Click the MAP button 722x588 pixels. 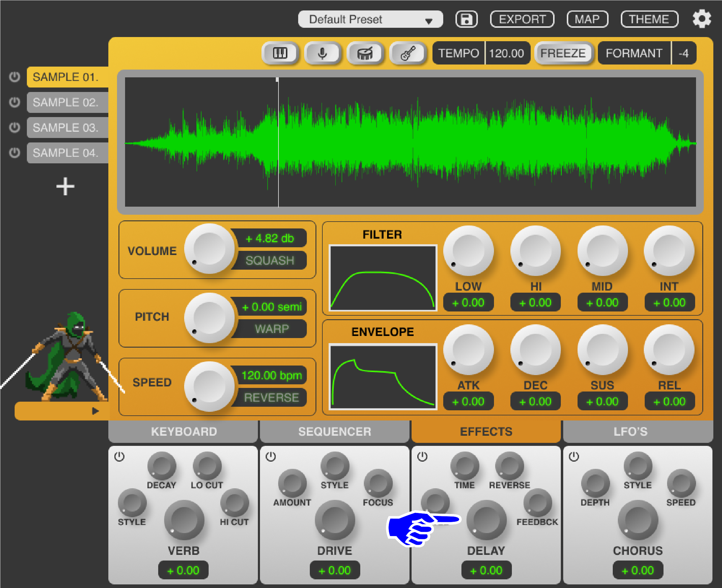(587, 19)
